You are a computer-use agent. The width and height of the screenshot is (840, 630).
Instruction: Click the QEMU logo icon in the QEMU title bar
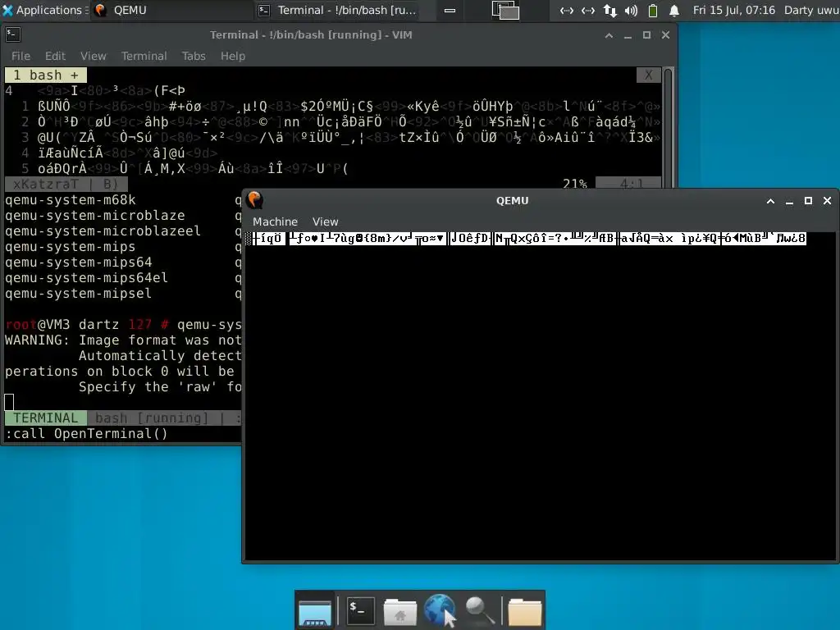coord(255,200)
